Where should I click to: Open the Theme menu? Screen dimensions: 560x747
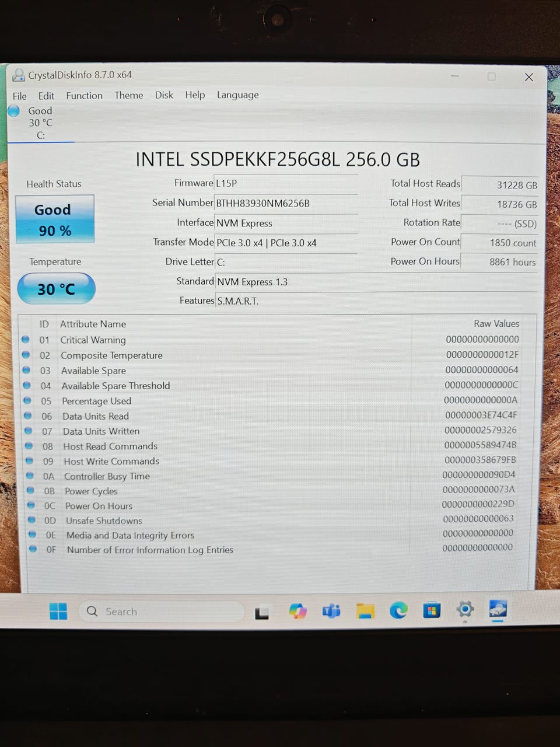[x=129, y=95]
